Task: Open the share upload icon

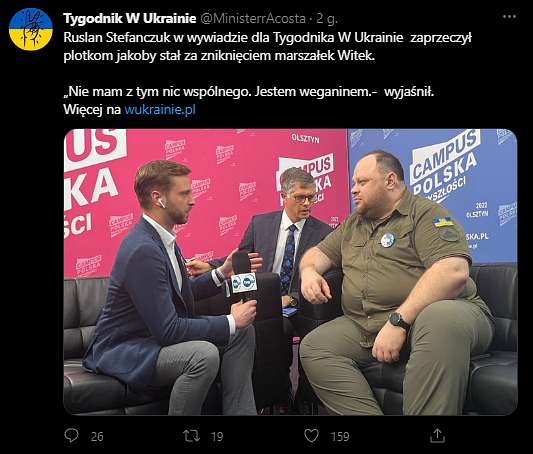Action: [437, 436]
